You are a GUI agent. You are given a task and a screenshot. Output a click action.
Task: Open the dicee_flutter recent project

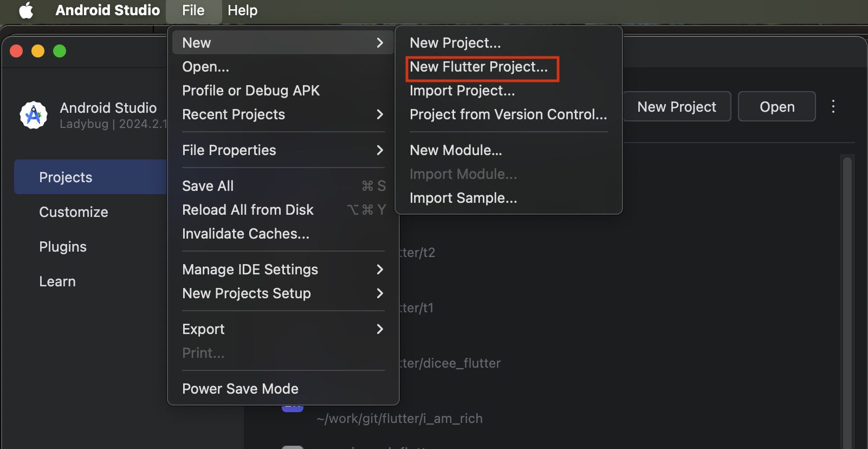point(450,363)
